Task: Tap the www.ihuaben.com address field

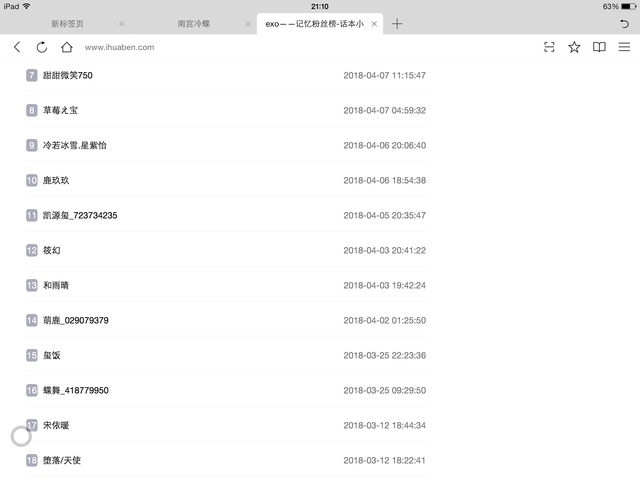Action: tap(120, 47)
